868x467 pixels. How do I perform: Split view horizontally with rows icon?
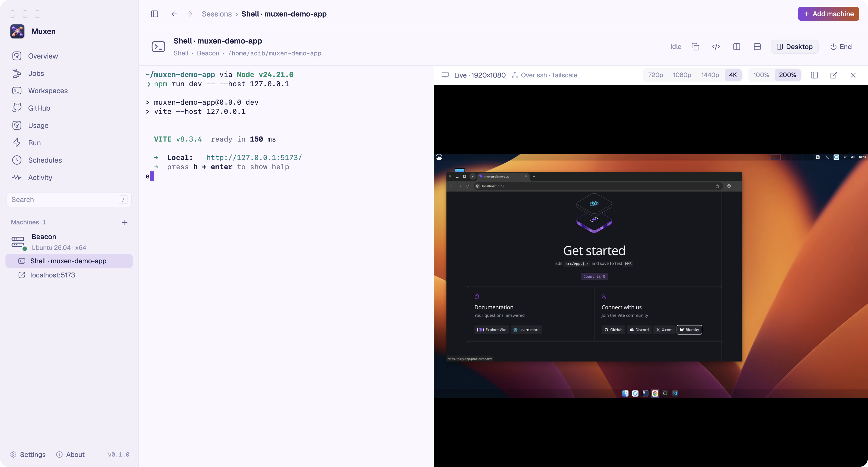point(757,46)
